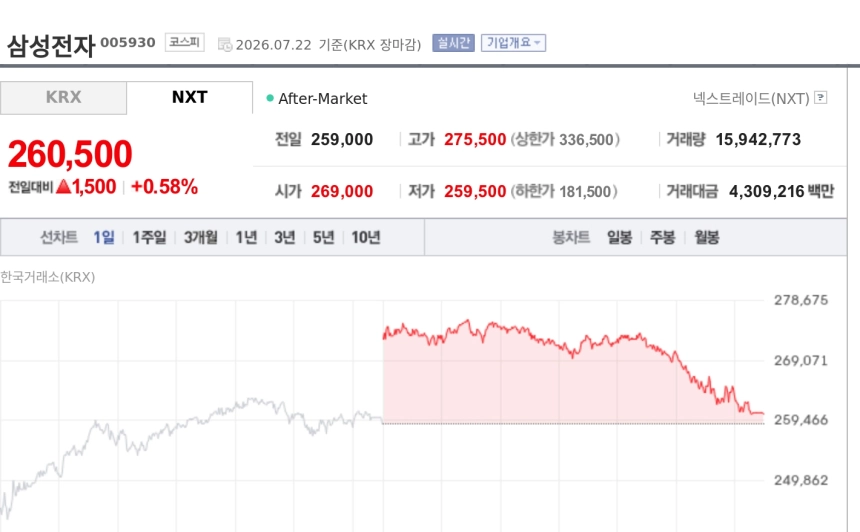
Task: Show the 3개월 line chart
Action: tap(201, 237)
